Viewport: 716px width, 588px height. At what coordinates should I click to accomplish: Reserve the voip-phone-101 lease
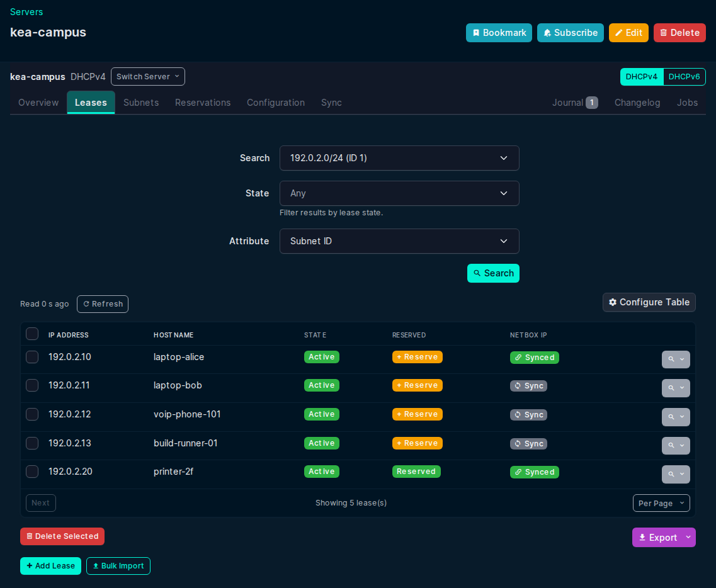(x=418, y=414)
